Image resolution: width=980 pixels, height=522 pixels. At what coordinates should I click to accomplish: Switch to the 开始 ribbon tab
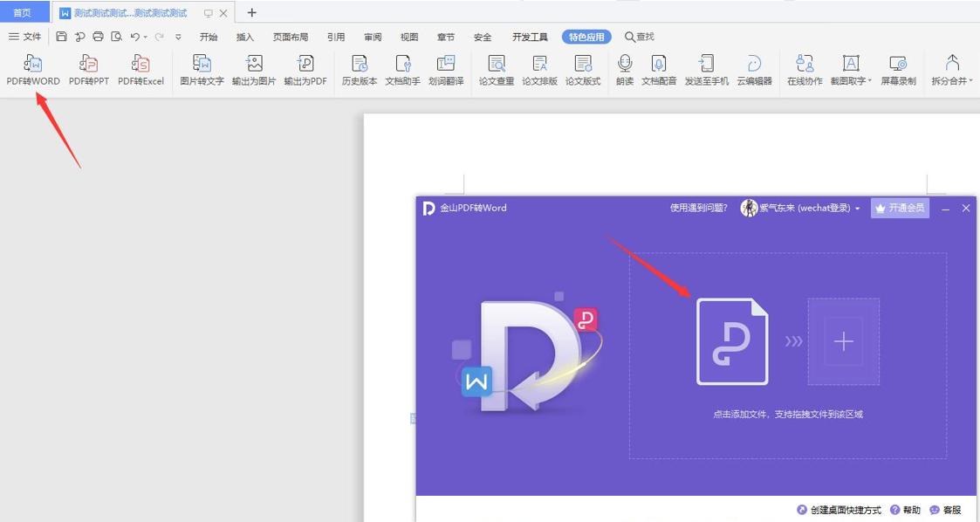[x=209, y=37]
